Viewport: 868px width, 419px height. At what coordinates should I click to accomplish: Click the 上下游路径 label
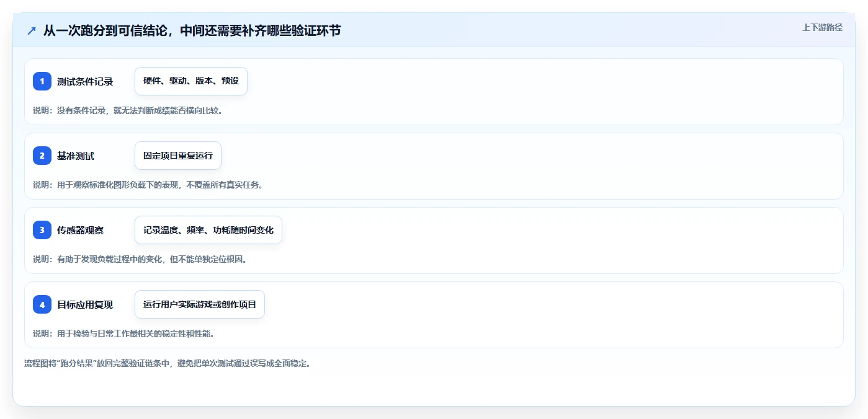(x=822, y=27)
